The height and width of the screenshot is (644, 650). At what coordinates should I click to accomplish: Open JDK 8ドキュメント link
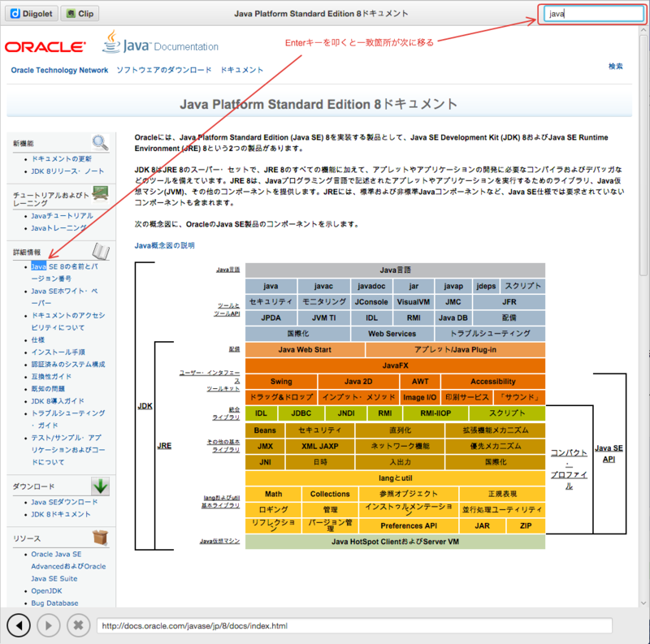[60, 514]
